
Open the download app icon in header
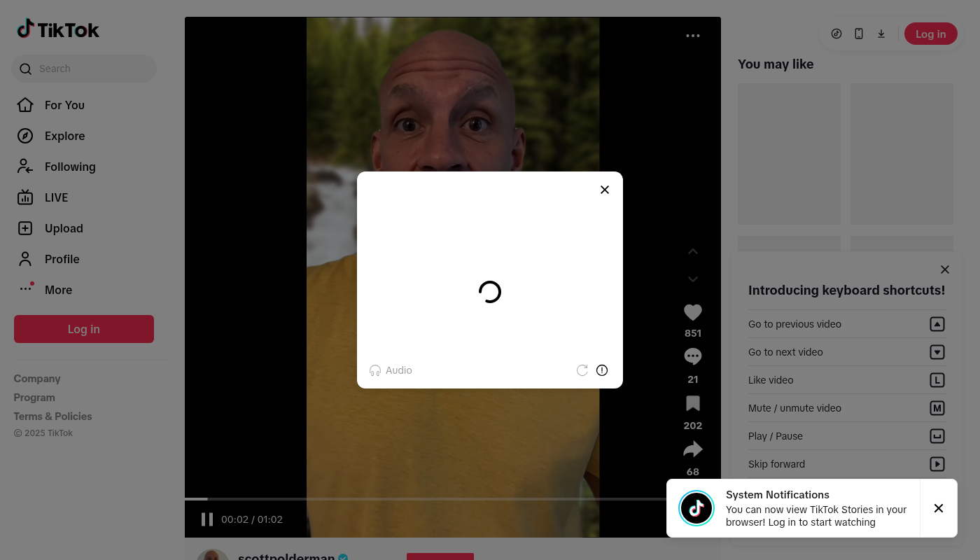[x=881, y=34]
